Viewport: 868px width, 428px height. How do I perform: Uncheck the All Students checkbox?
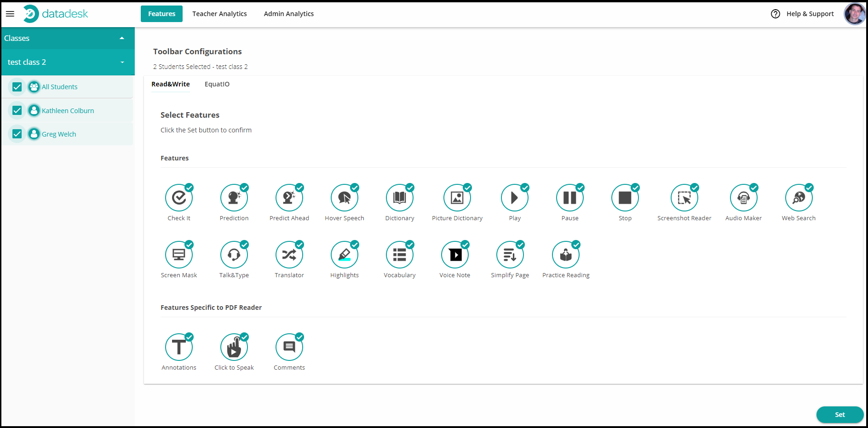pyautogui.click(x=17, y=87)
